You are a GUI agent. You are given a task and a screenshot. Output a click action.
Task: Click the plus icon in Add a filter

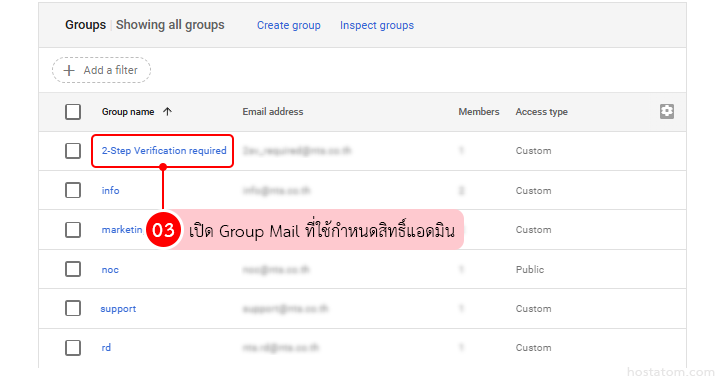tap(69, 70)
